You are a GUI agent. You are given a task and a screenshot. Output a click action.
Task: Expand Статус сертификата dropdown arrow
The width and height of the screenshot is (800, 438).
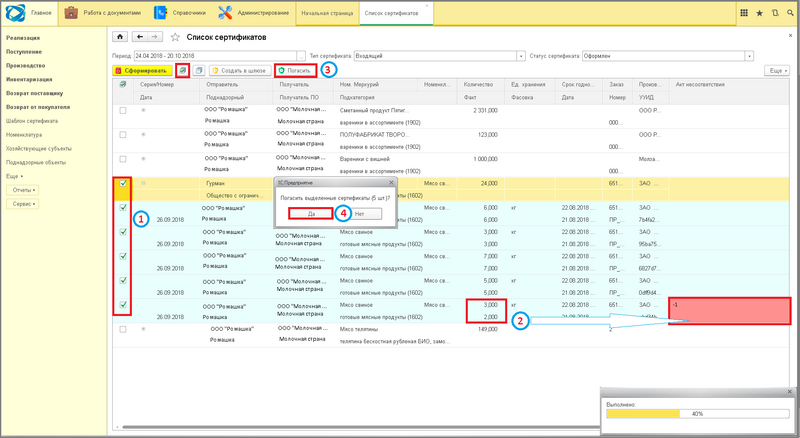tap(749, 56)
